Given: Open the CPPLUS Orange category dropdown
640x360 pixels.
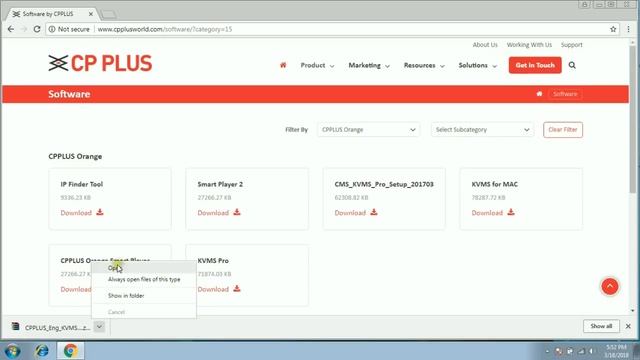Looking at the screenshot, I should 369,130.
